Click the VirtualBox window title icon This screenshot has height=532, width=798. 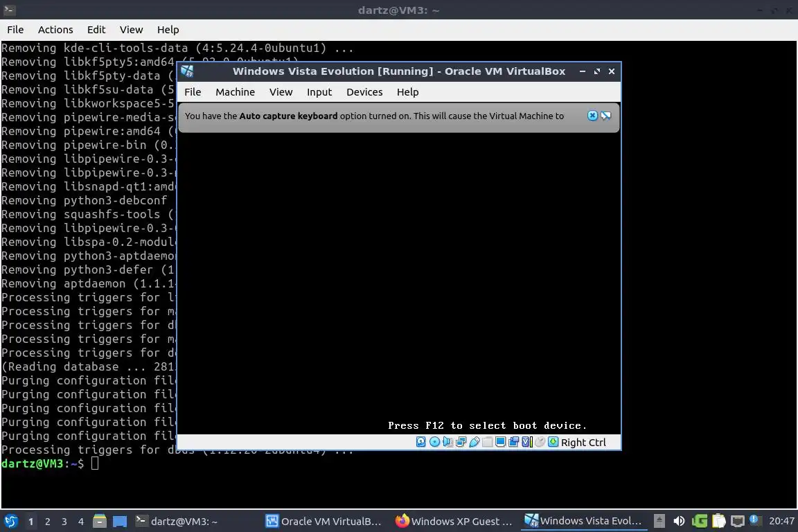pyautogui.click(x=187, y=71)
